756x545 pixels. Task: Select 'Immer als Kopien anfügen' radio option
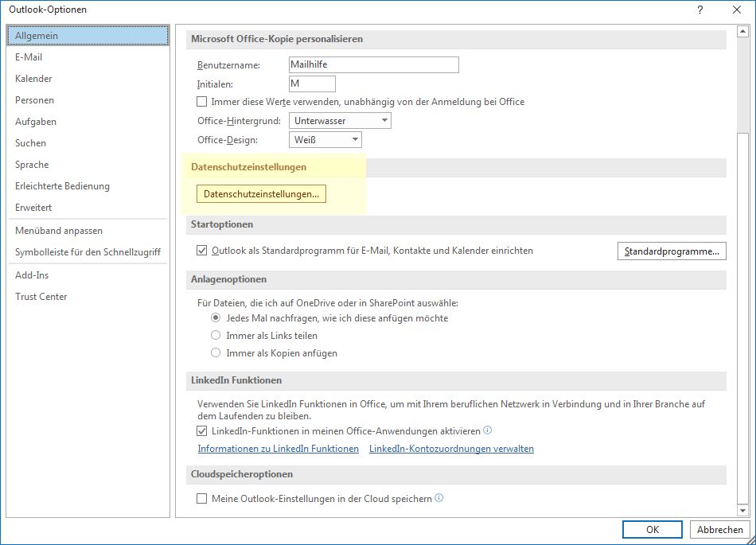point(216,352)
